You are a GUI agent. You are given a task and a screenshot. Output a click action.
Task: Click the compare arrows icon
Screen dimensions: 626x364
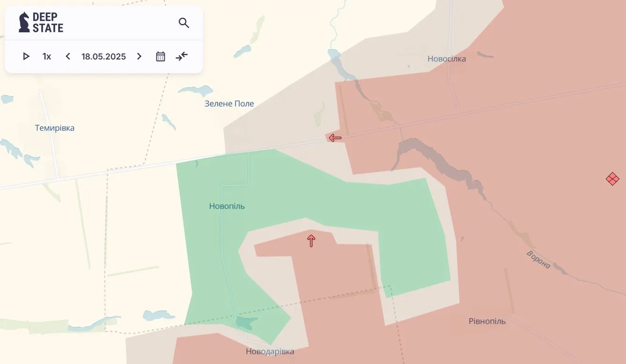pos(181,57)
